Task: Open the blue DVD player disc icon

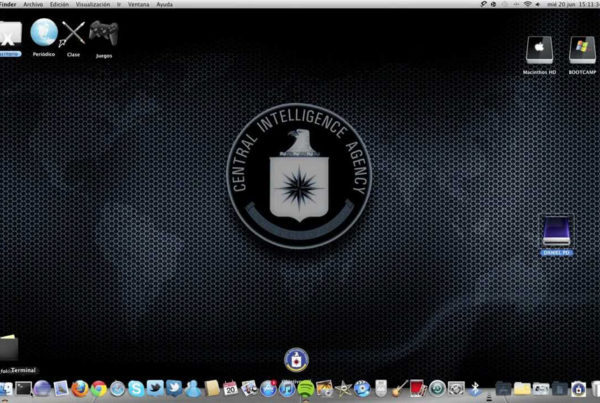Action: pos(362,389)
